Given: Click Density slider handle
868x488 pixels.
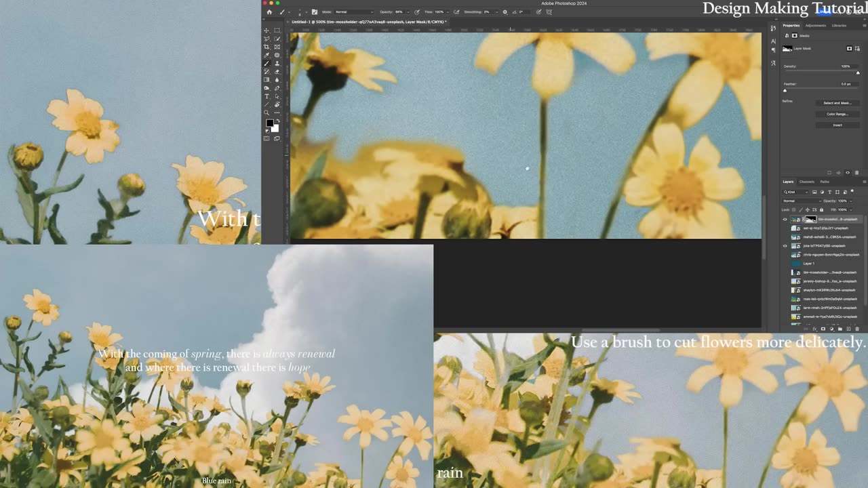Looking at the screenshot, I should [858, 73].
